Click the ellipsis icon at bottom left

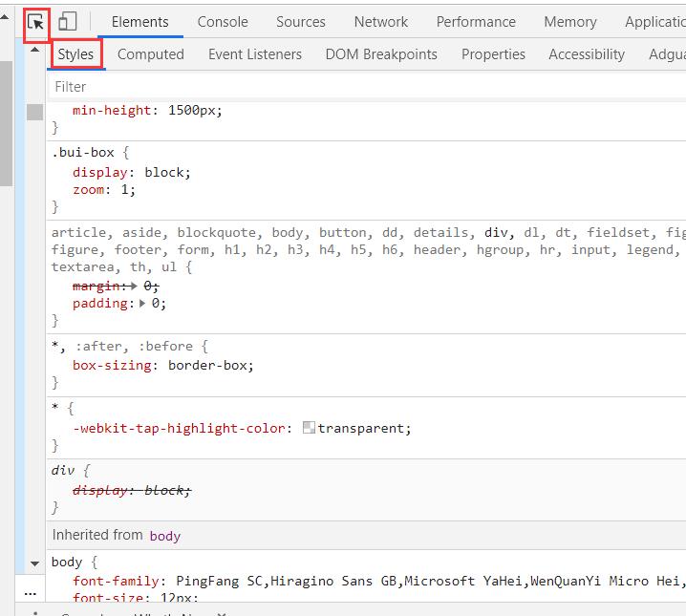click(31, 592)
